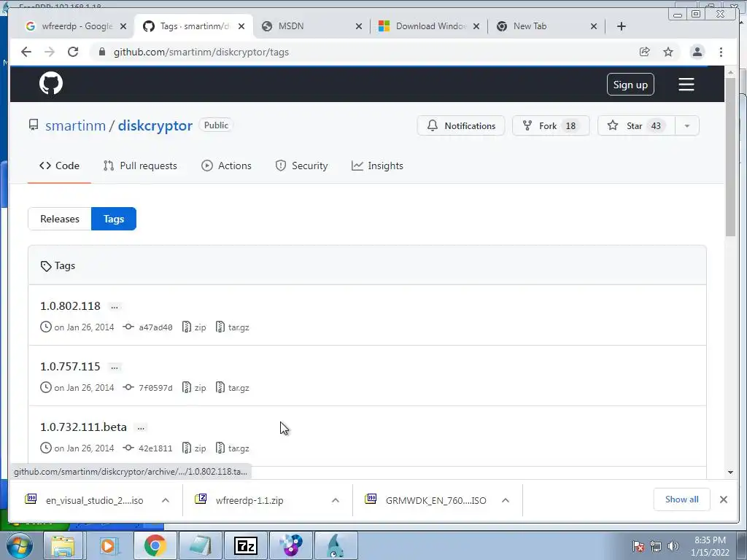
Task: Switch to the Releases view
Action: 60,219
